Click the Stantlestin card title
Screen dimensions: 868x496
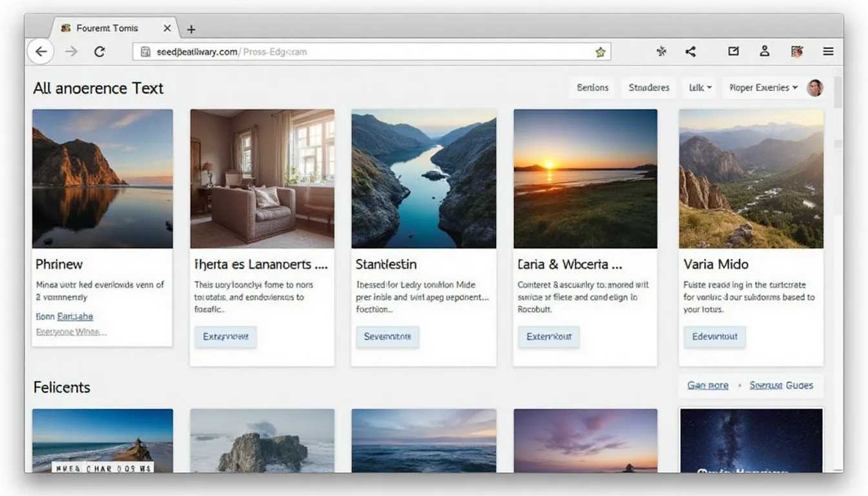(x=386, y=264)
